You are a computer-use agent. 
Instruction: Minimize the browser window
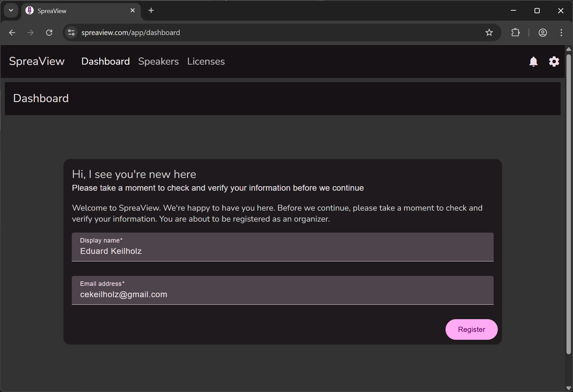tap(513, 11)
